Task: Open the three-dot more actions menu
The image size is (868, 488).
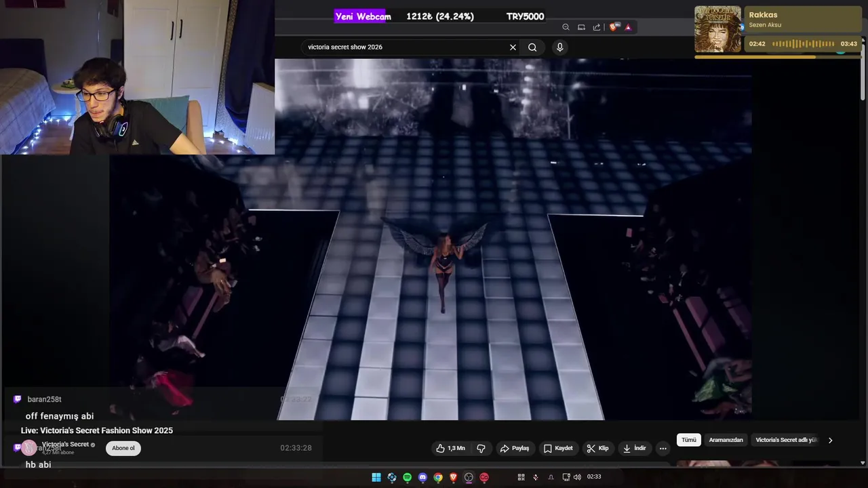Action: (x=663, y=448)
